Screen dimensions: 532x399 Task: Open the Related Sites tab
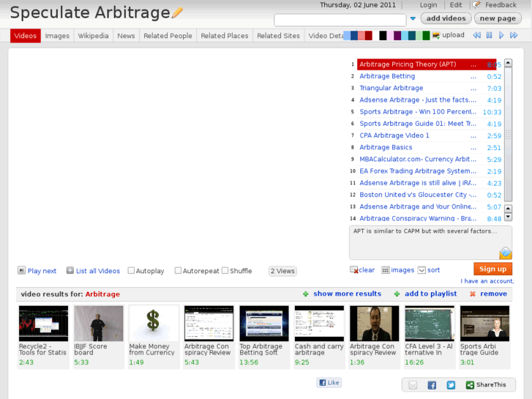click(x=279, y=36)
